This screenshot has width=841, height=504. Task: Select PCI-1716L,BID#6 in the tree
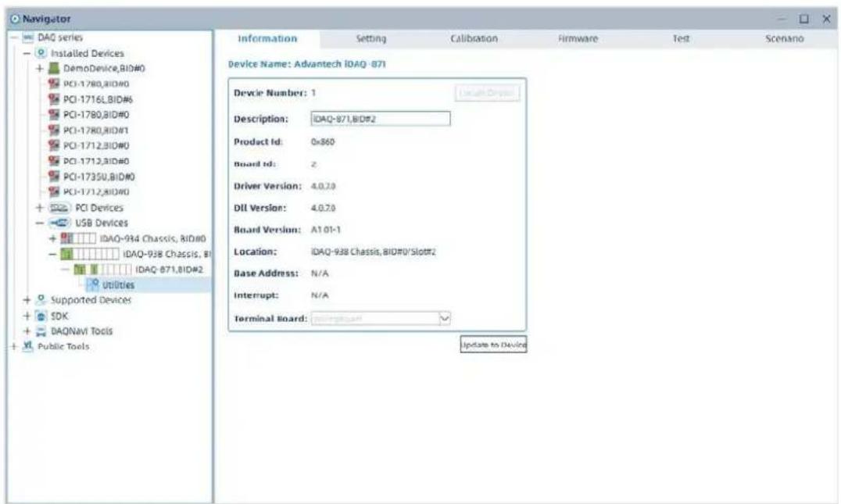(98, 100)
